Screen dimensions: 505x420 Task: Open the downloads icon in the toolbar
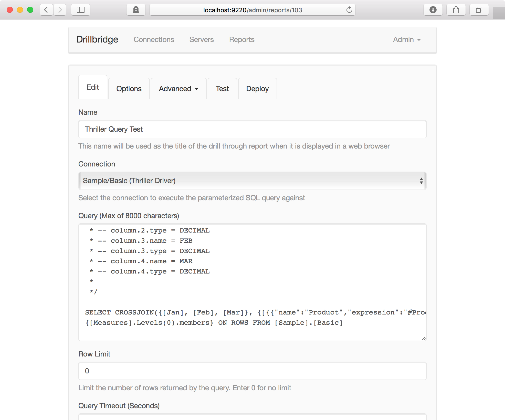(x=433, y=10)
